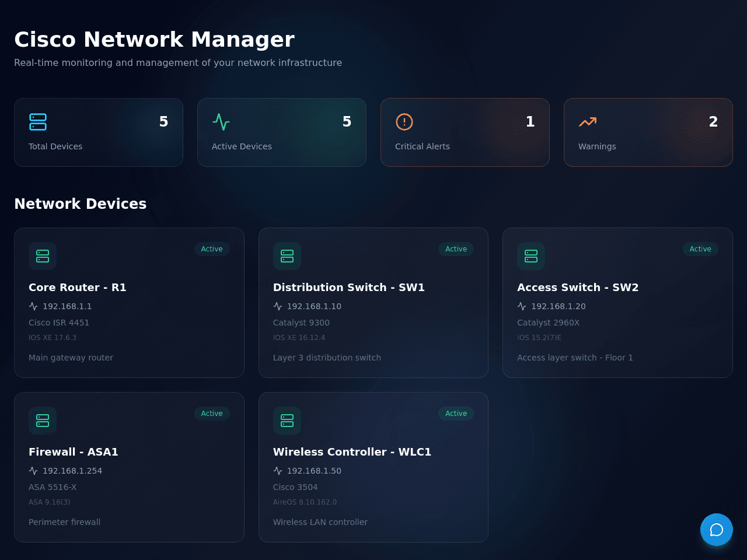Click IP address 192.168.1.10
This screenshot has width=747, height=560.
[x=314, y=306]
